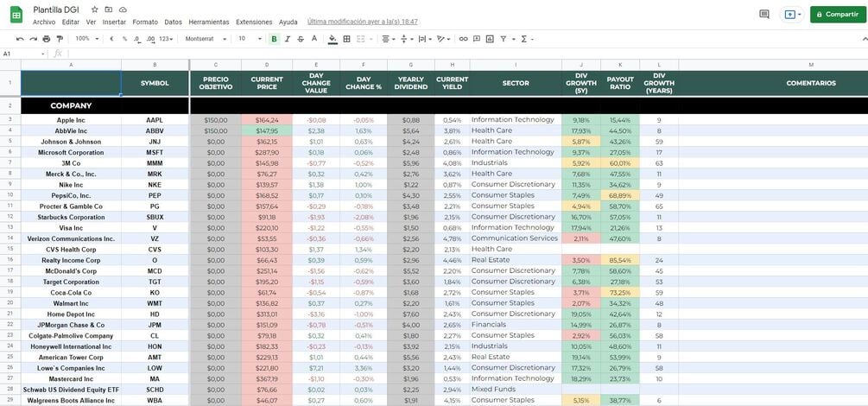Open the zoom 100% dropdown
The height and width of the screenshot is (406, 868).
(x=87, y=39)
